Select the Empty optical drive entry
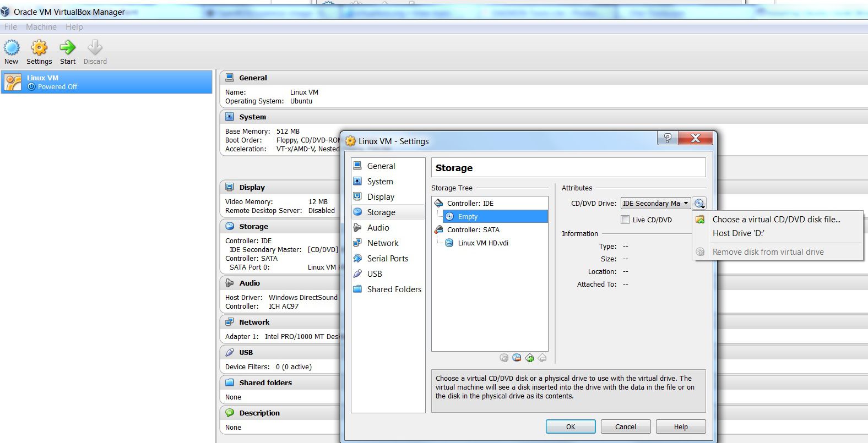 [495, 216]
